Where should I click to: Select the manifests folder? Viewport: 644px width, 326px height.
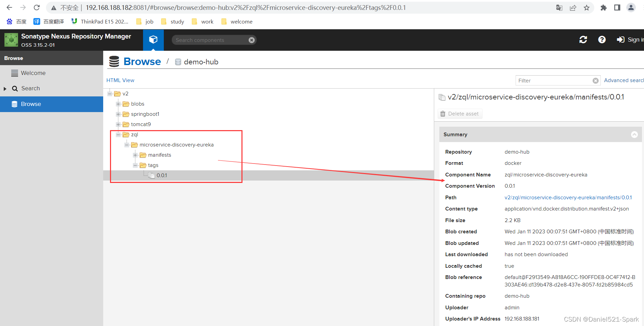tap(159, 155)
